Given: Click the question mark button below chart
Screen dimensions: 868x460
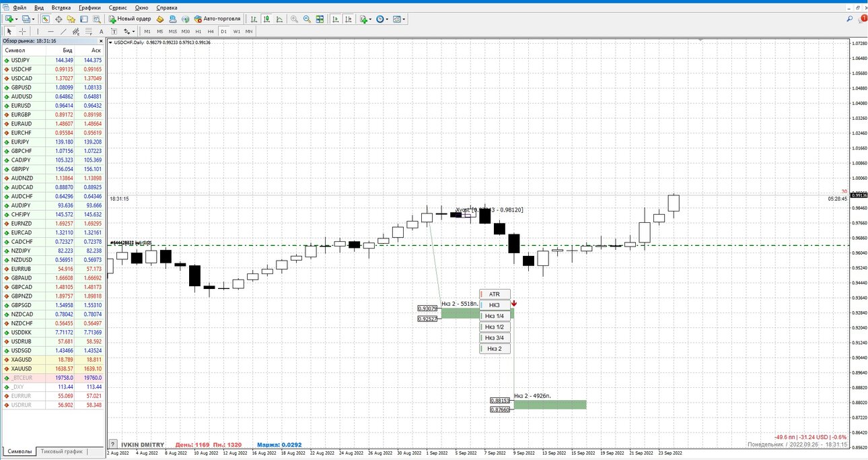Looking at the screenshot, I should pyautogui.click(x=112, y=445).
